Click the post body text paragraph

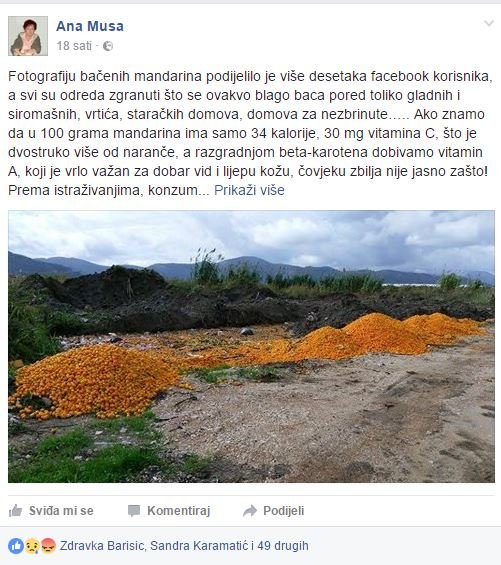[250, 133]
